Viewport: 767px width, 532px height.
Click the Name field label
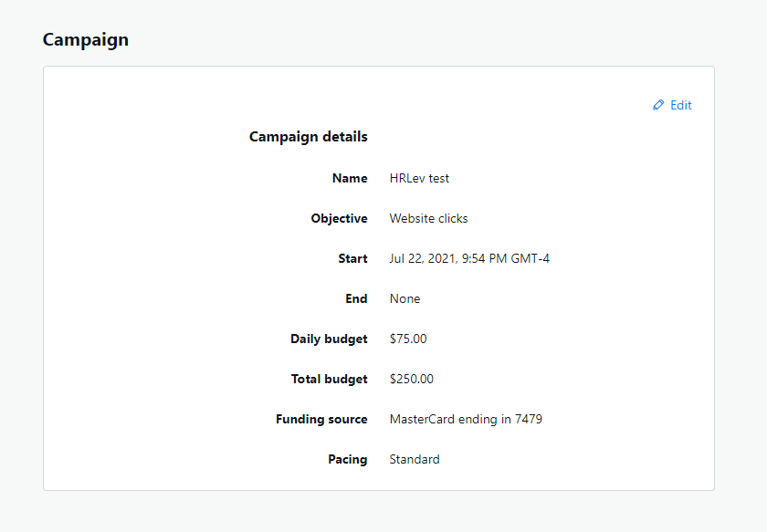(x=350, y=179)
